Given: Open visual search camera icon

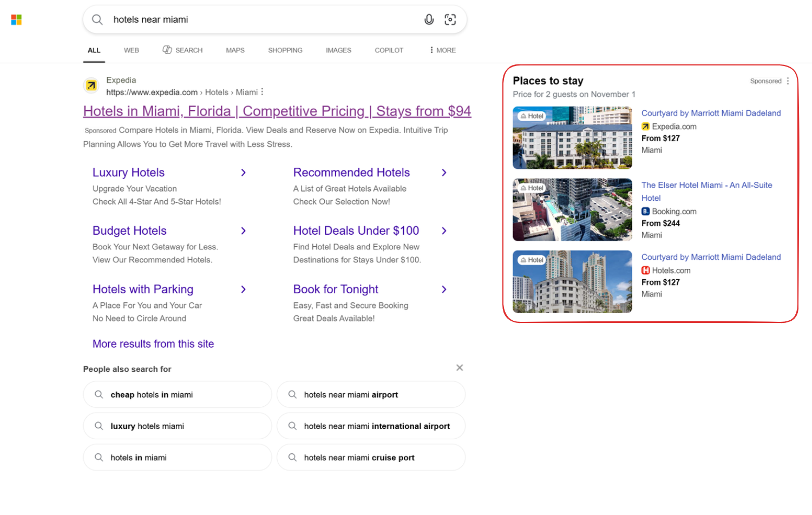Looking at the screenshot, I should 450,19.
